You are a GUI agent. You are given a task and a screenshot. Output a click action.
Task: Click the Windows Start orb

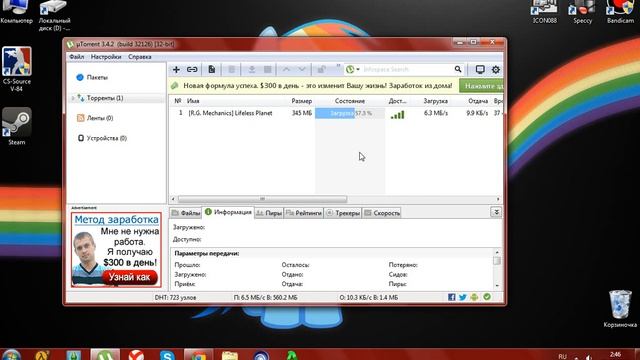pos(11,355)
